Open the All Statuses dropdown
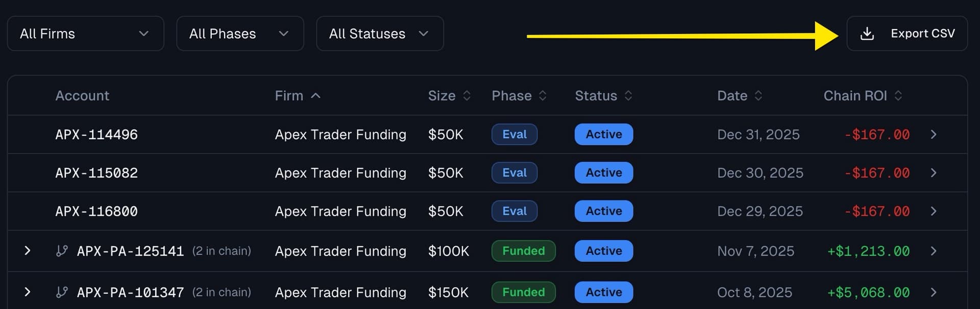Viewport: 980px width, 309px height. click(x=380, y=33)
